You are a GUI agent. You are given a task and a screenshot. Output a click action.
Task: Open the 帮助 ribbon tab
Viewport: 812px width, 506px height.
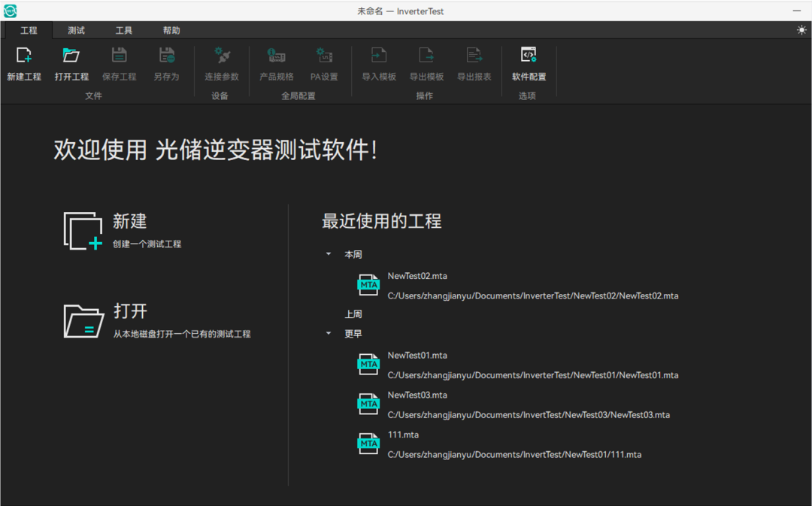(x=171, y=31)
